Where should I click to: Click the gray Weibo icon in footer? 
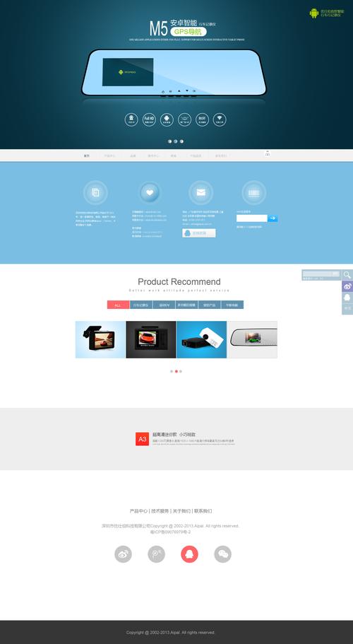(x=123, y=554)
